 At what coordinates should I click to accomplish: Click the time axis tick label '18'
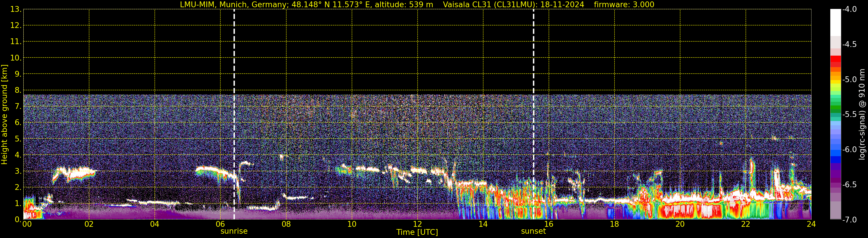click(x=614, y=224)
